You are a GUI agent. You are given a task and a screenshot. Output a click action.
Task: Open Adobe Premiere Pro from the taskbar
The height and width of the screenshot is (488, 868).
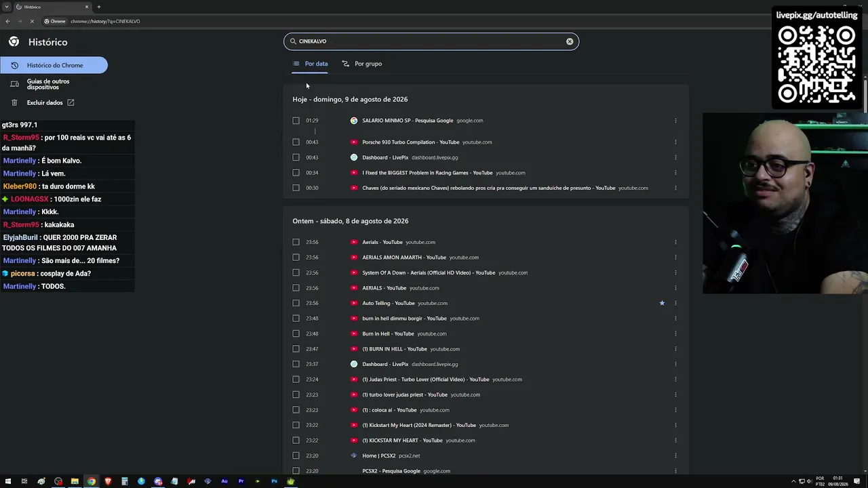coord(241,481)
